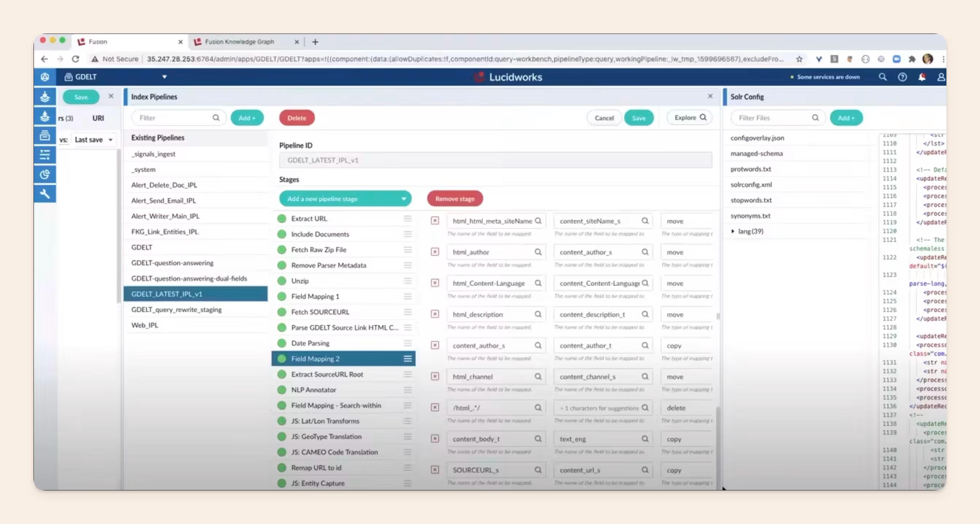Switch to the Fusion Knowledge Graph browser tab
Viewport: 980px width, 524px height.
[246, 42]
